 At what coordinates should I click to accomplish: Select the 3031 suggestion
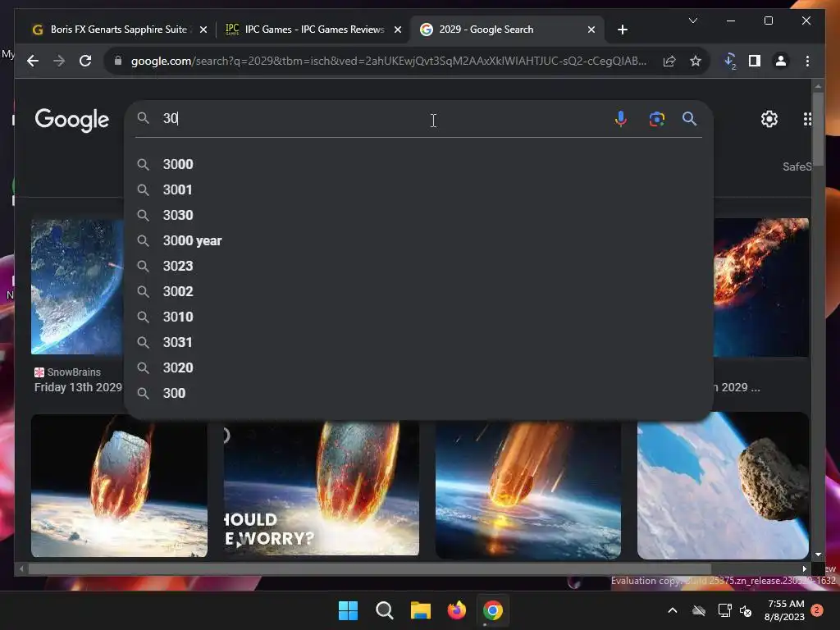point(418,342)
